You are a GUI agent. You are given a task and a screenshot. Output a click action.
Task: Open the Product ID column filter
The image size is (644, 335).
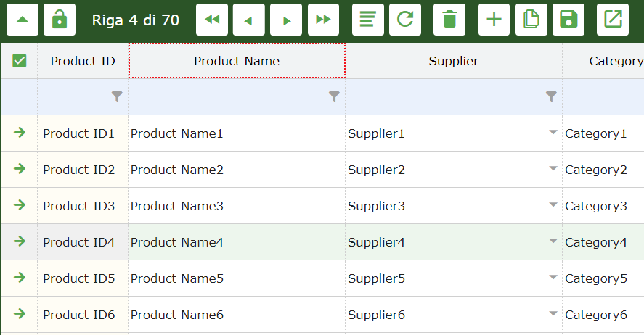116,96
